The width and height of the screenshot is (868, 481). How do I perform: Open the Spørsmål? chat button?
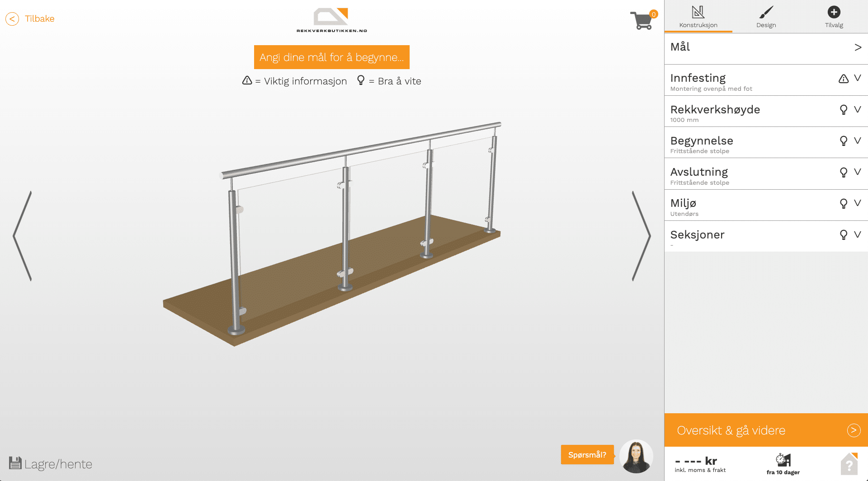(587, 455)
